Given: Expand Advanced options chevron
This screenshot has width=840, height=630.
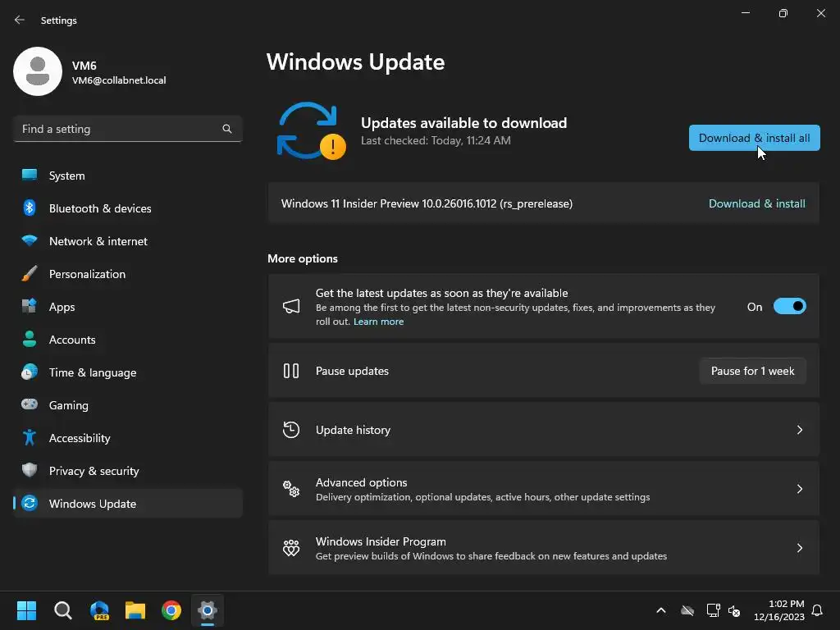Looking at the screenshot, I should (x=799, y=489).
